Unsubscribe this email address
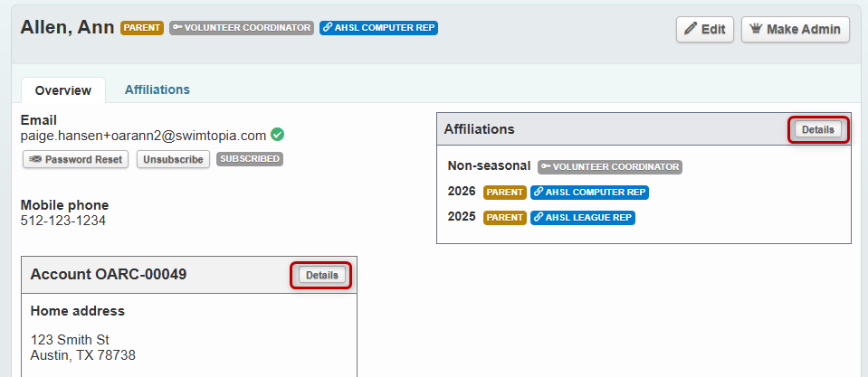868x377 pixels. (173, 160)
